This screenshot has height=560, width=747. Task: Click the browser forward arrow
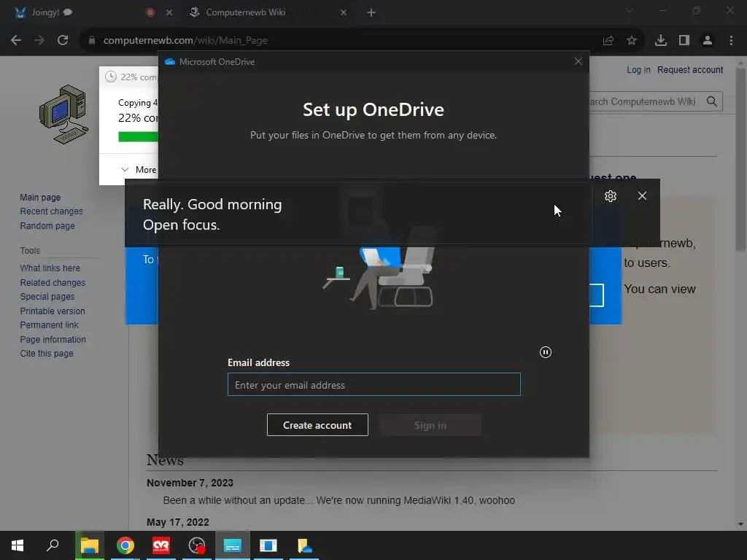[39, 41]
